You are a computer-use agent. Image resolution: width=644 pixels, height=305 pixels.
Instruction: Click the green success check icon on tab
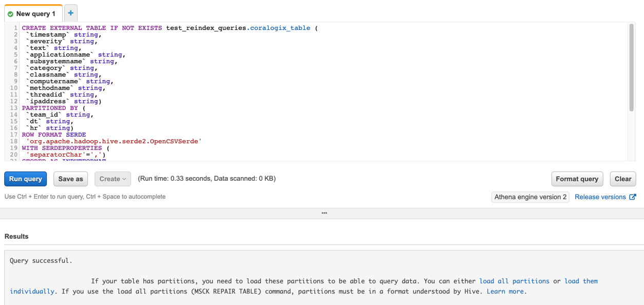coord(10,14)
